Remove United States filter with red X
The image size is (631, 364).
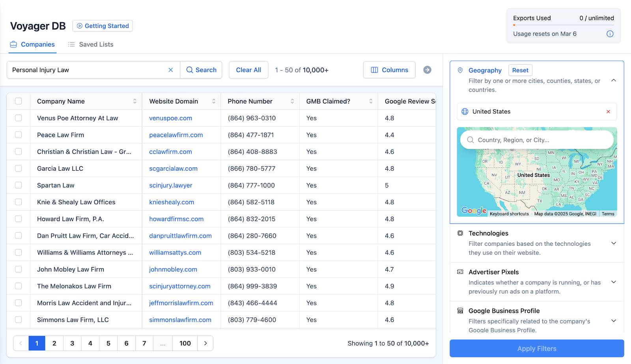[608, 111]
